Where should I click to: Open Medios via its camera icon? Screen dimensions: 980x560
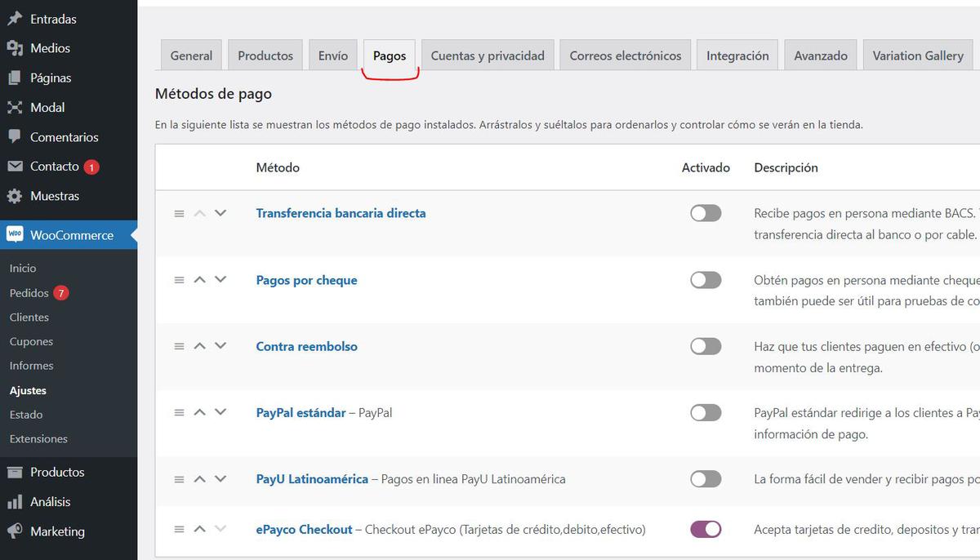pos(14,48)
